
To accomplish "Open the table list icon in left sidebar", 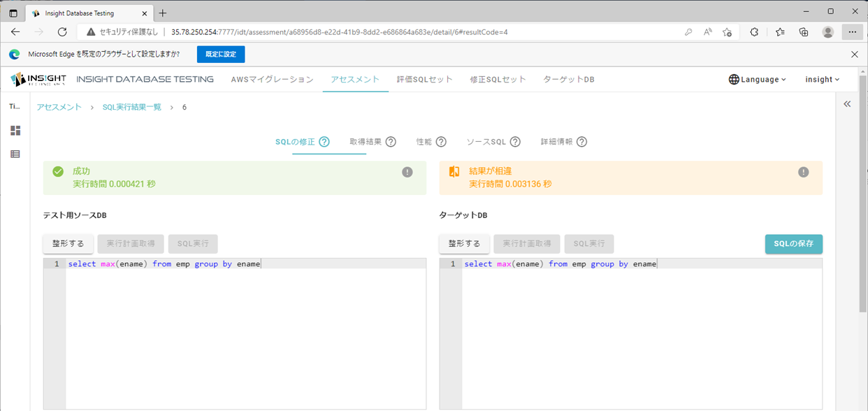I will pos(15,154).
